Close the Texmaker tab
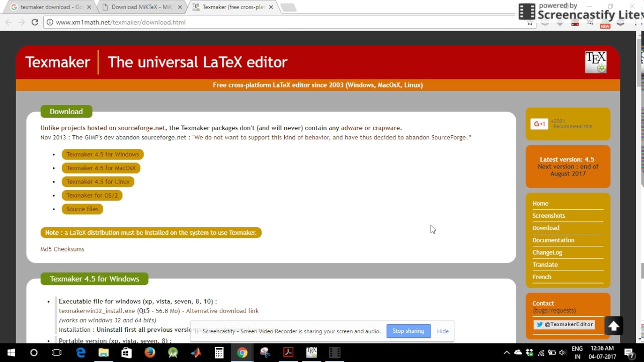644x362 pixels. [271, 7]
